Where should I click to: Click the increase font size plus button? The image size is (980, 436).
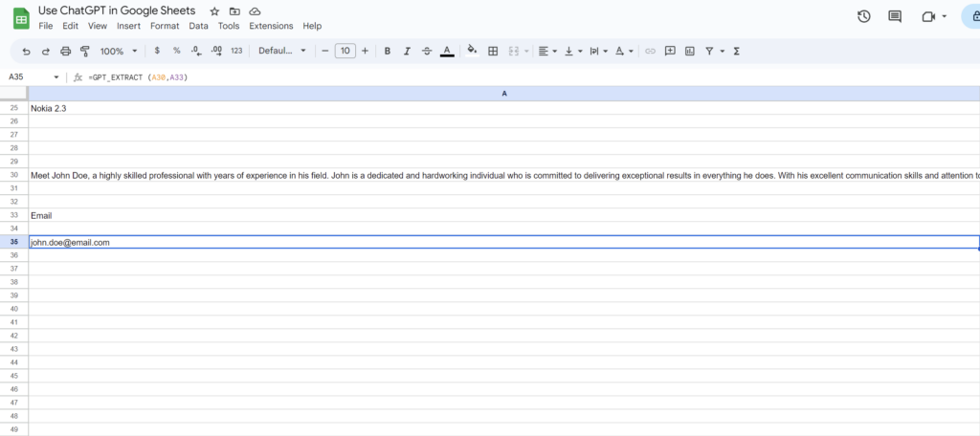(x=365, y=51)
